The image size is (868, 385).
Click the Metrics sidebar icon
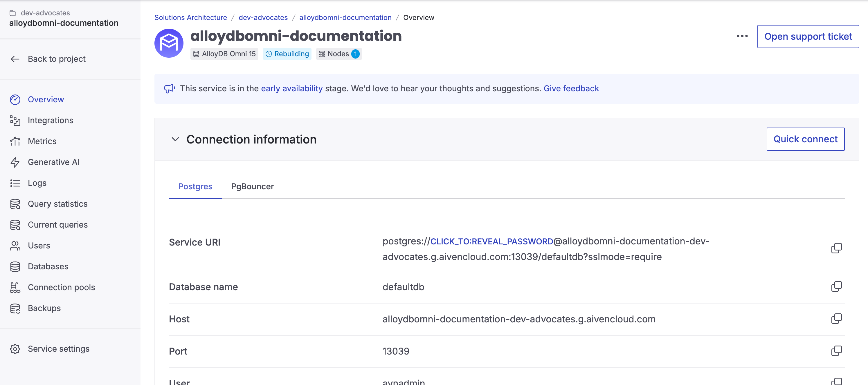15,141
